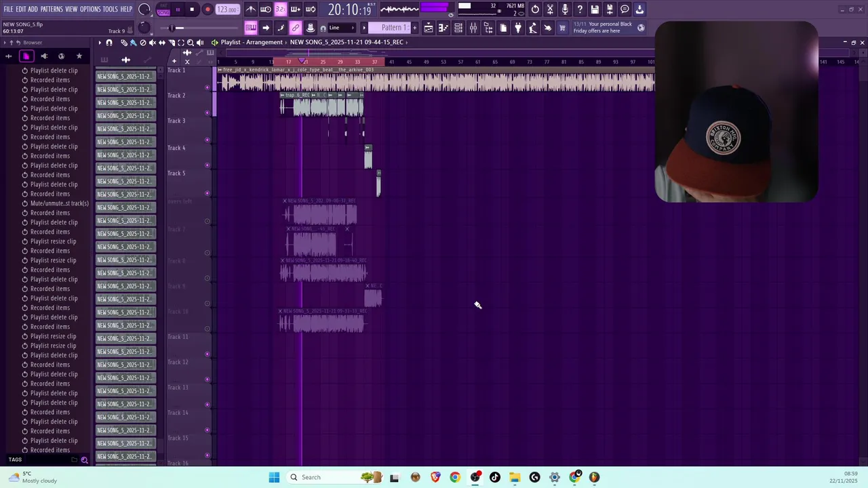Open the tempo tapper icon
Image resolution: width=868 pixels, height=488 pixels.
click(533, 28)
